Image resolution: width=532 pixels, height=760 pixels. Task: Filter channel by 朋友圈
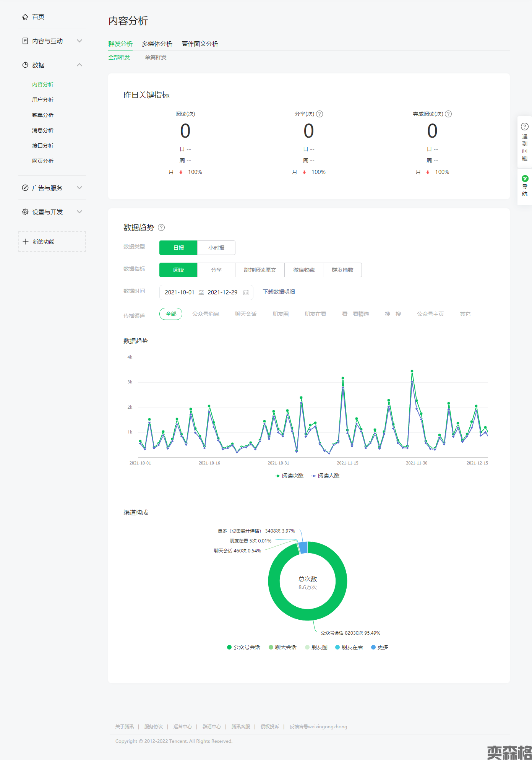point(281,314)
